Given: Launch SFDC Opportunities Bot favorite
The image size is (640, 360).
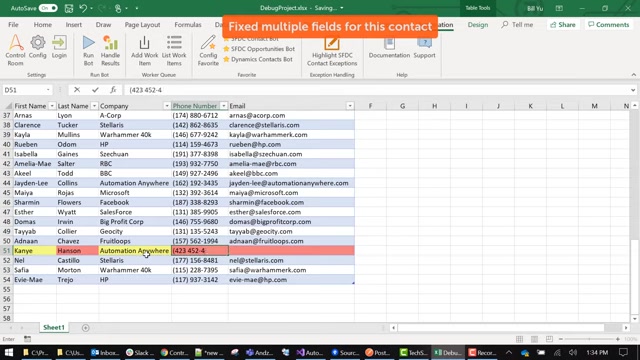Looking at the screenshot, I should 259,49.
